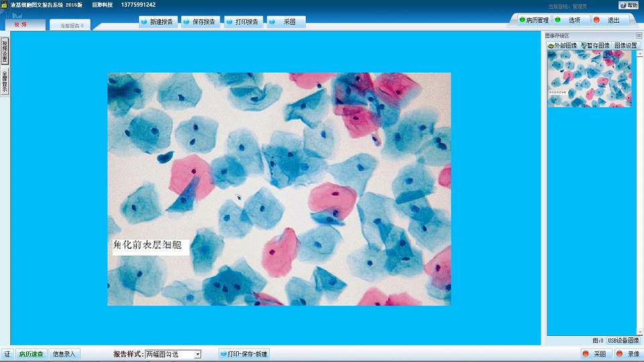Switch to the 当前报告 (current report) tab
The width and height of the screenshot is (644, 362).
[71, 25]
